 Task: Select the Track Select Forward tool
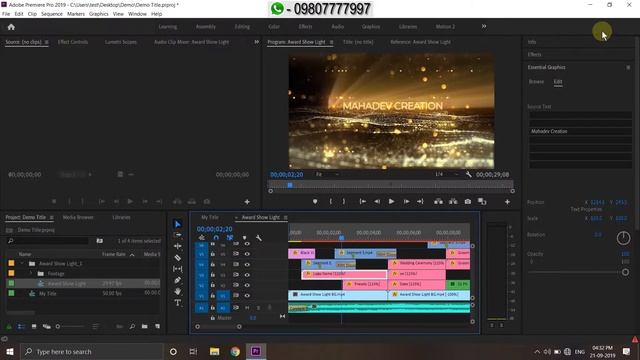coord(178,235)
